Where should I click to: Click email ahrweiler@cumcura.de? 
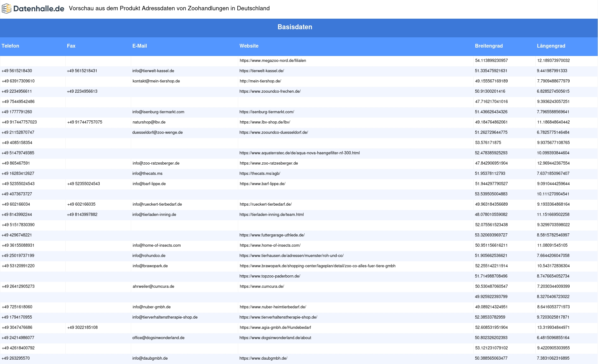point(154,287)
